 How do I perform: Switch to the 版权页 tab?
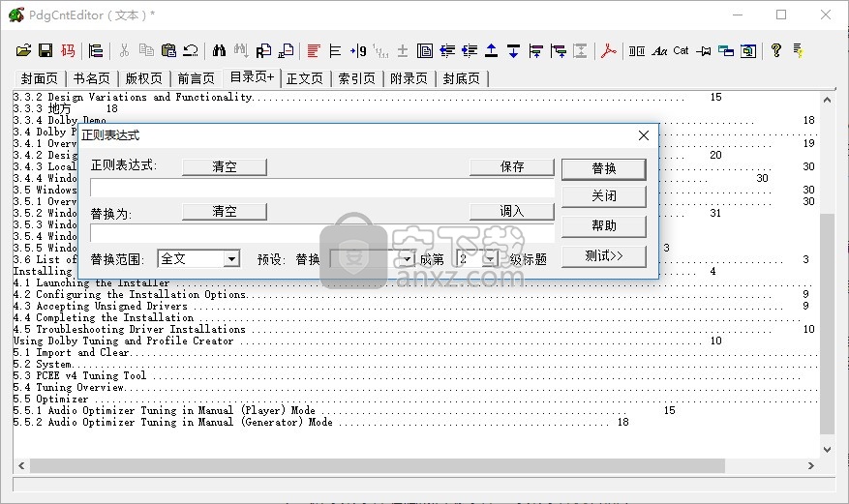(x=143, y=79)
